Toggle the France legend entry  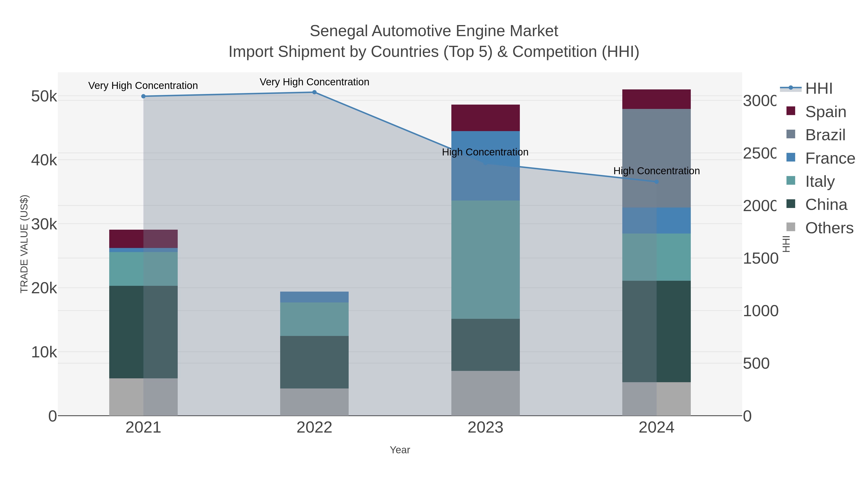(821, 158)
